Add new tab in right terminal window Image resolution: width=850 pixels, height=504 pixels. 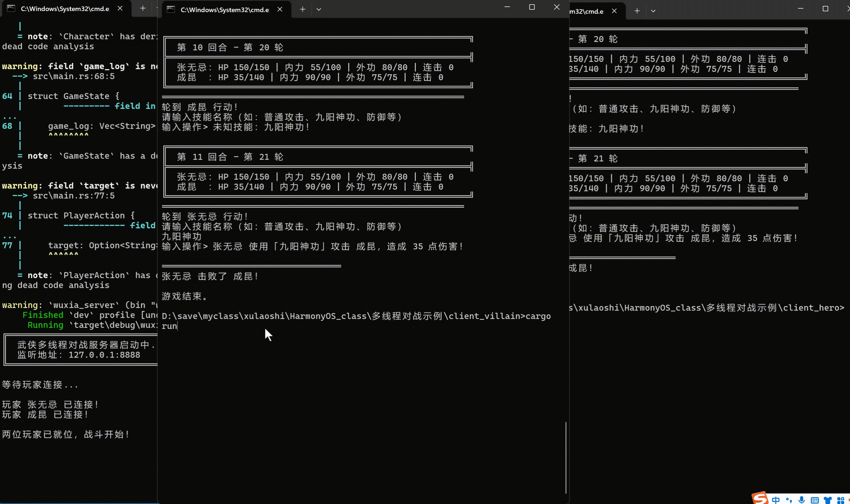coord(637,11)
